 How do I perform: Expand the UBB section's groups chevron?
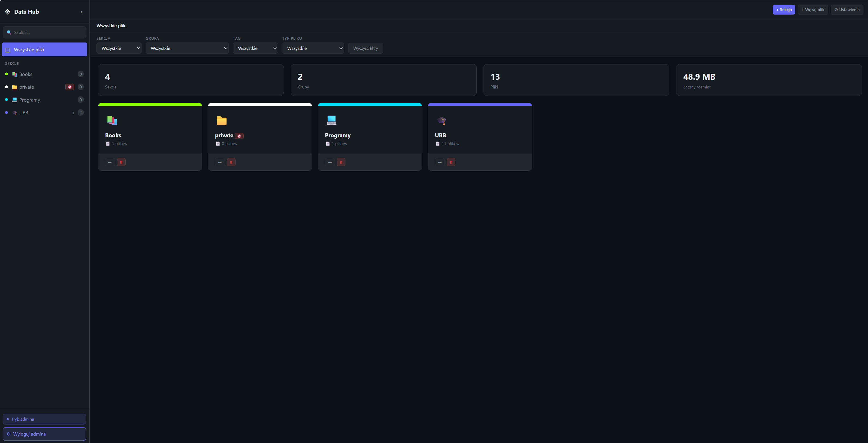73,113
